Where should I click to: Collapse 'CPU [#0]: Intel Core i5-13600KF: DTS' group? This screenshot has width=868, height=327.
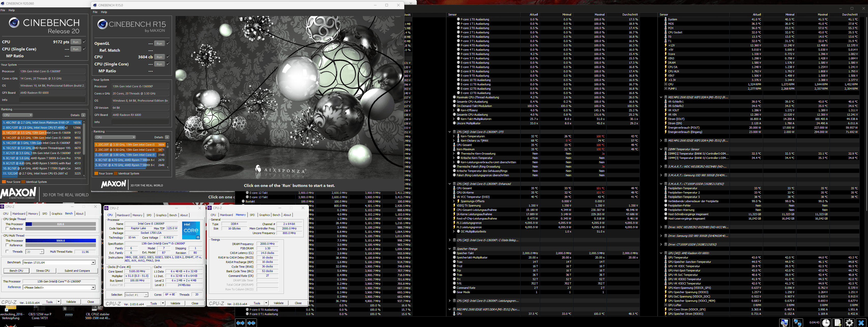(450, 132)
